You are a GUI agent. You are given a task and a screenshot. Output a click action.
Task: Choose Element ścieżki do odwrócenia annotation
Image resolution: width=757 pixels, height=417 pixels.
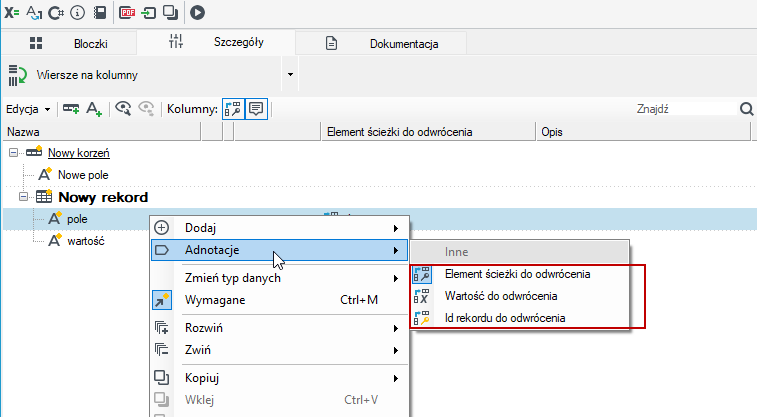(520, 274)
